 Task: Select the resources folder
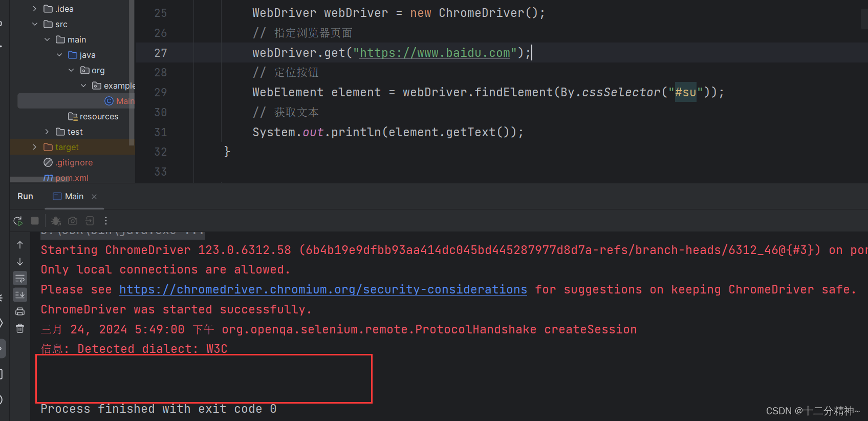pos(93,116)
